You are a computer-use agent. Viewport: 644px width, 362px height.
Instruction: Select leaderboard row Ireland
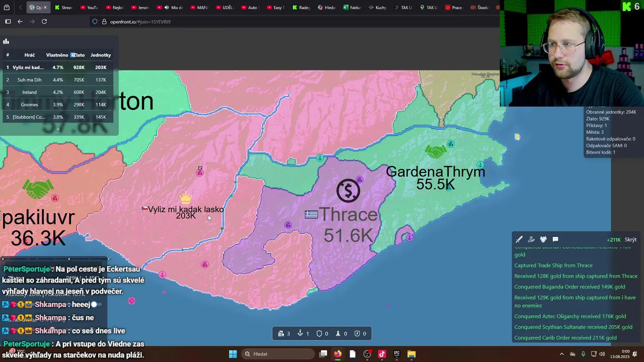coord(58,92)
